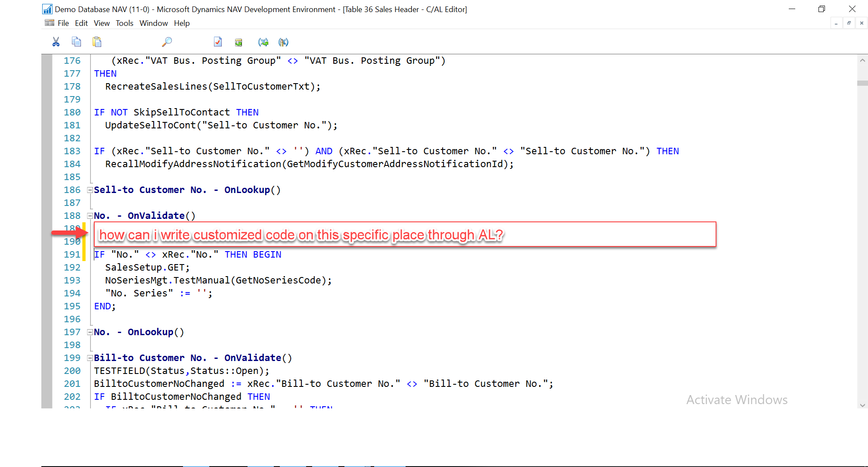Collapse the 'Bill-to Customer No. - OnValidate' section
Image resolution: width=868 pixels, height=467 pixels.
pyautogui.click(x=90, y=358)
